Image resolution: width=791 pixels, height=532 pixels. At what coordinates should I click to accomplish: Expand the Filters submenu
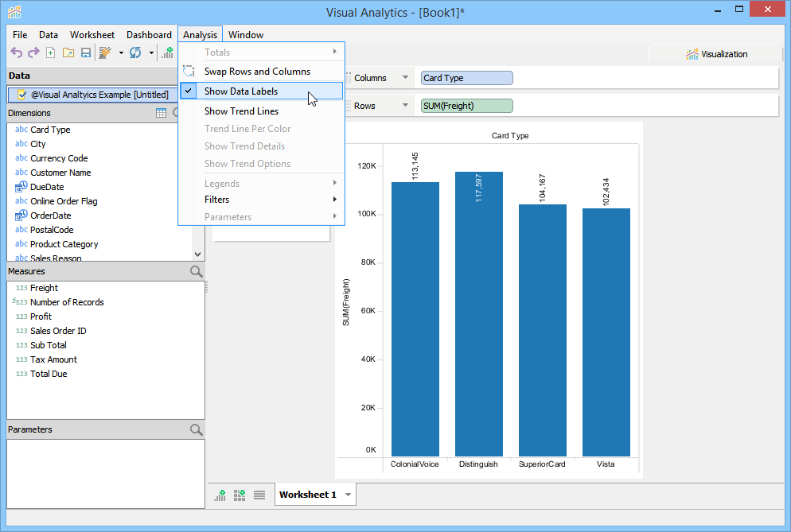point(335,200)
